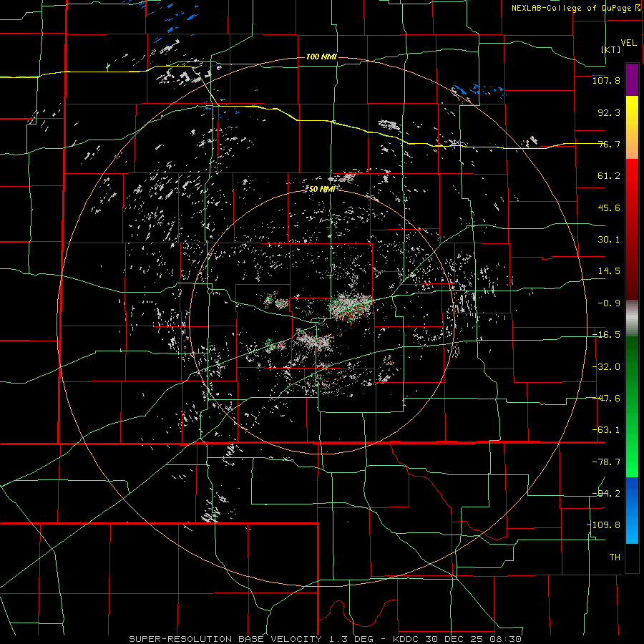Click the SUPER-RESOLUTION BASE VELOCITY caption text

pos(225,639)
